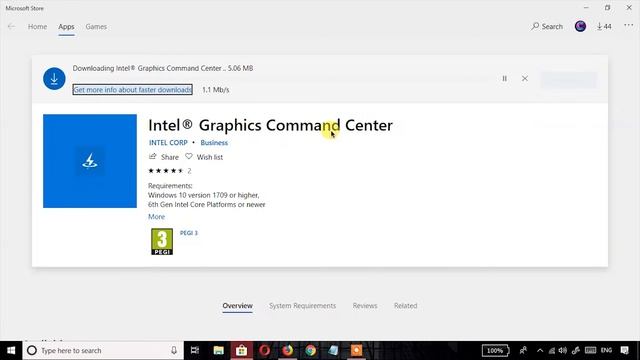The width and height of the screenshot is (640, 360).
Task: Add the app to Wish list
Action: pyautogui.click(x=204, y=157)
